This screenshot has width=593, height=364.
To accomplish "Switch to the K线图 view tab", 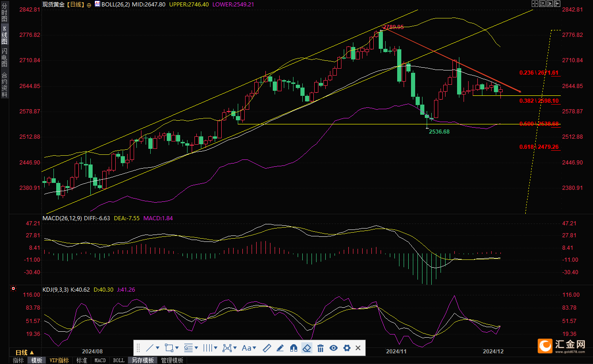I will 5,35.
